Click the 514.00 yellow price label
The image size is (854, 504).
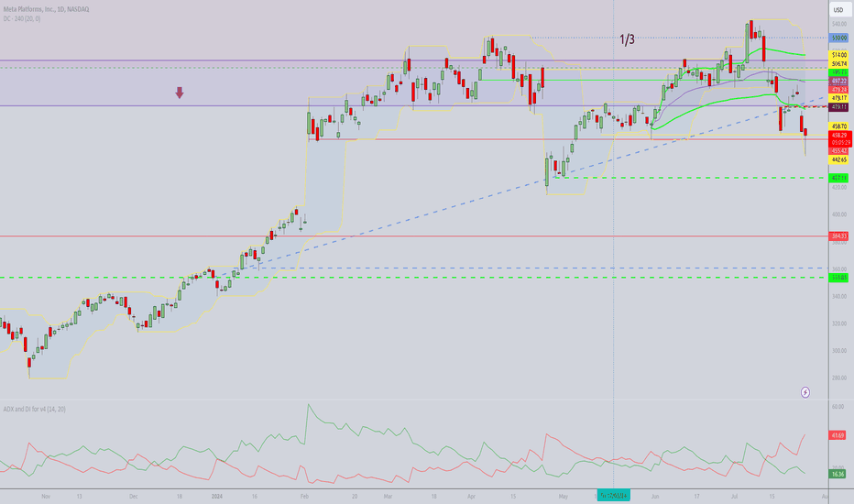tap(838, 55)
